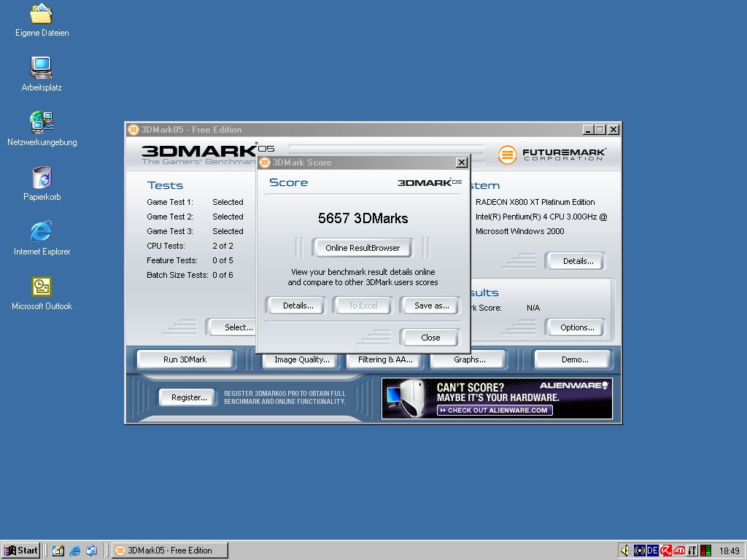The image size is (747, 560).
Task: Click the Game Test 2 row label
Action: click(x=170, y=217)
